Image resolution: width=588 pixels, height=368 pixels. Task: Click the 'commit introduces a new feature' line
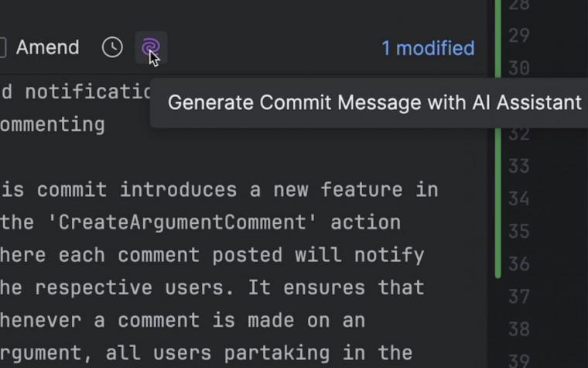click(219, 190)
